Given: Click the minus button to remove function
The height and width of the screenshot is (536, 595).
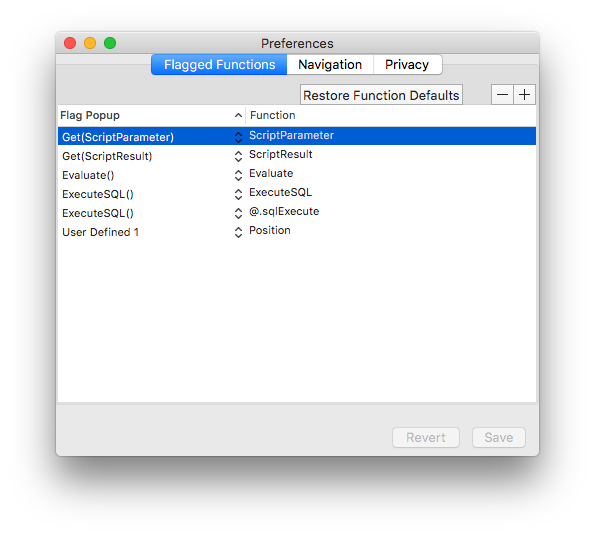Looking at the screenshot, I should (502, 94).
